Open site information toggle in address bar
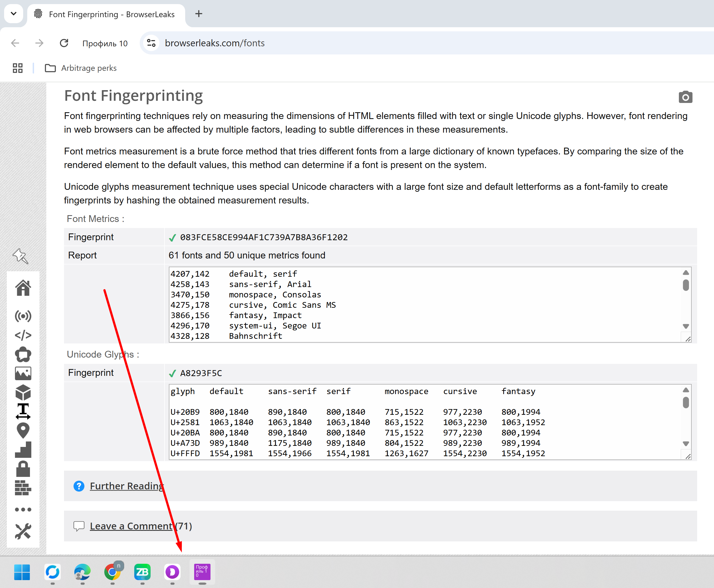Image resolution: width=714 pixels, height=588 pixels. 151,43
